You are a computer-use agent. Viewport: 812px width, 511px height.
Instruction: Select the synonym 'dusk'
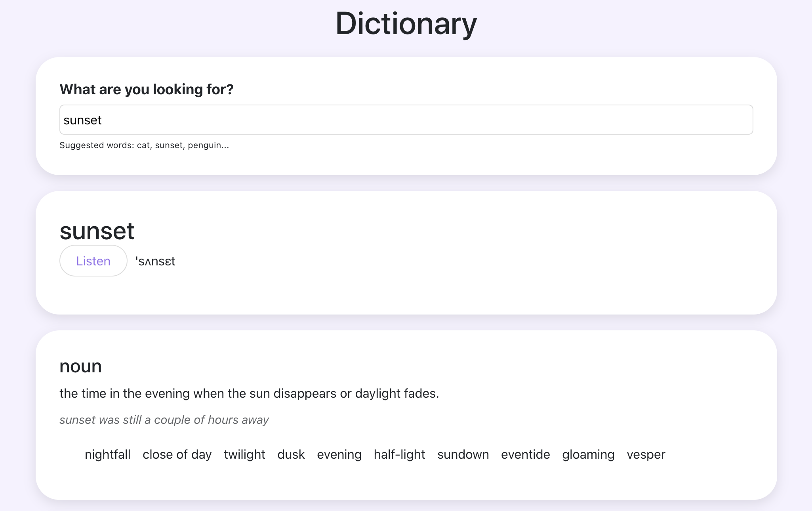[x=291, y=454]
